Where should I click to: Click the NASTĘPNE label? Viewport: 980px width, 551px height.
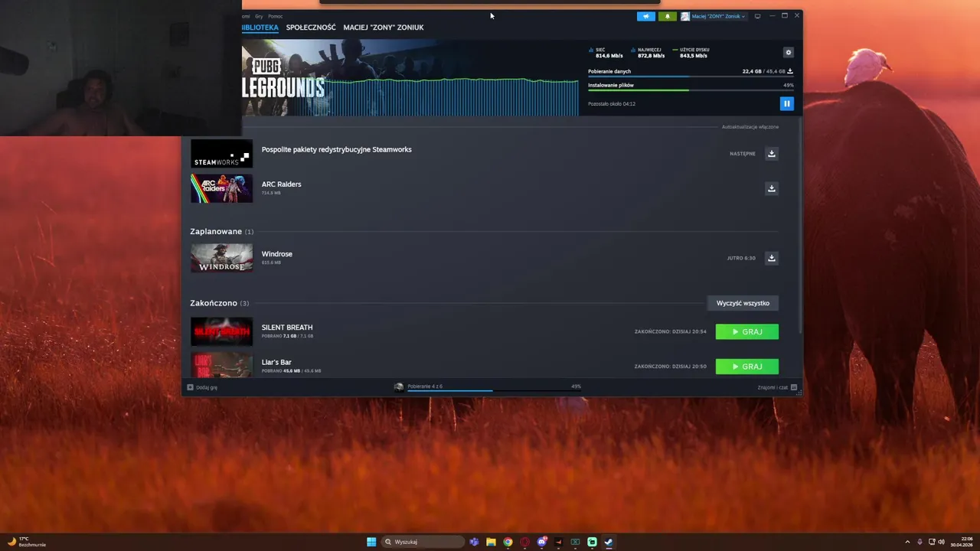coord(743,153)
